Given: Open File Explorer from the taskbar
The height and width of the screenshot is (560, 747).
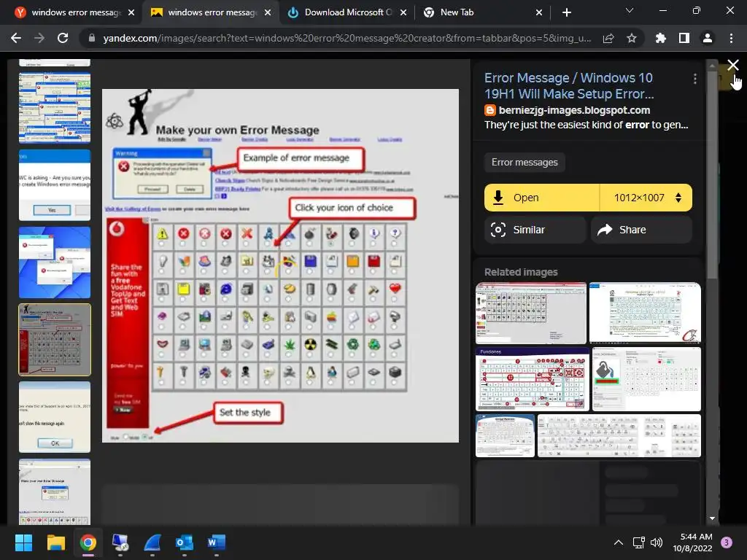Looking at the screenshot, I should pyautogui.click(x=55, y=542).
